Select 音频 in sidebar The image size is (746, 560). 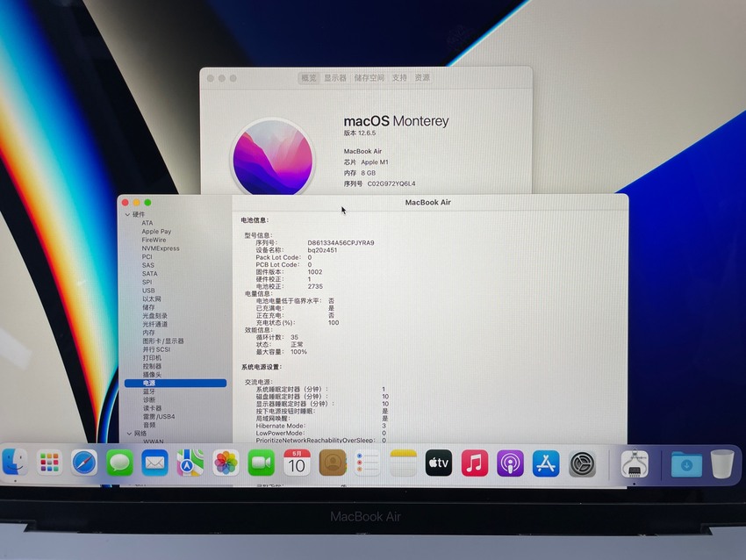(149, 425)
